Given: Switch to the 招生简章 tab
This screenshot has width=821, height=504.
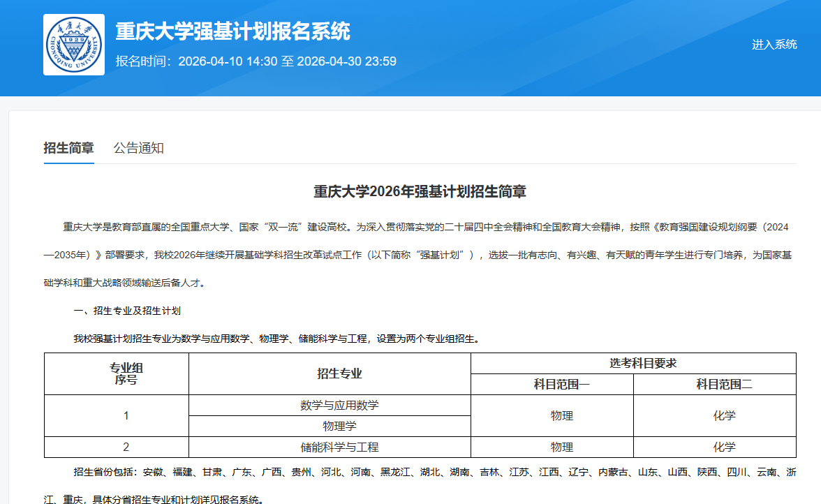Looking at the screenshot, I should tap(68, 148).
